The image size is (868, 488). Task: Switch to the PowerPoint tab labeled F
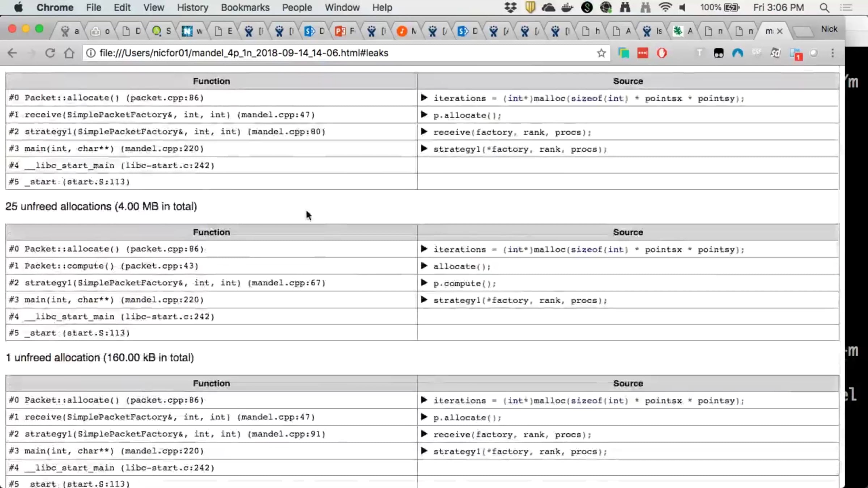(x=345, y=31)
